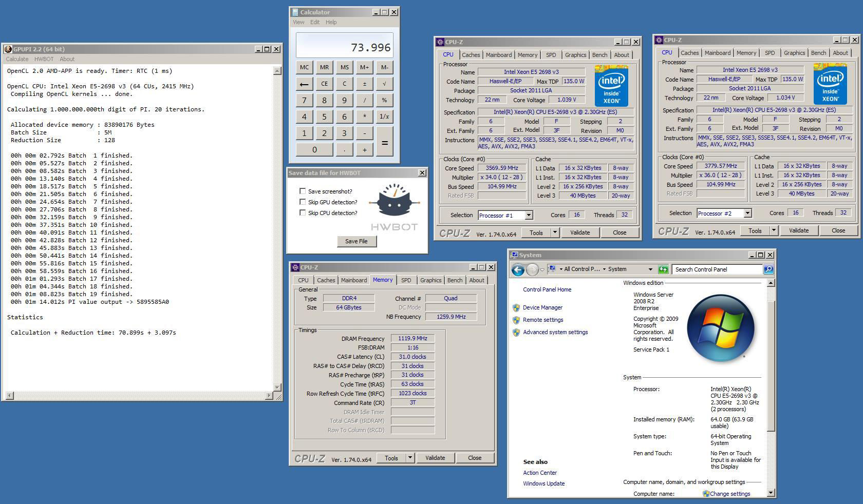The image size is (863, 504).
Task: Tick the Skip CPU detection checkbox
Action: [303, 212]
